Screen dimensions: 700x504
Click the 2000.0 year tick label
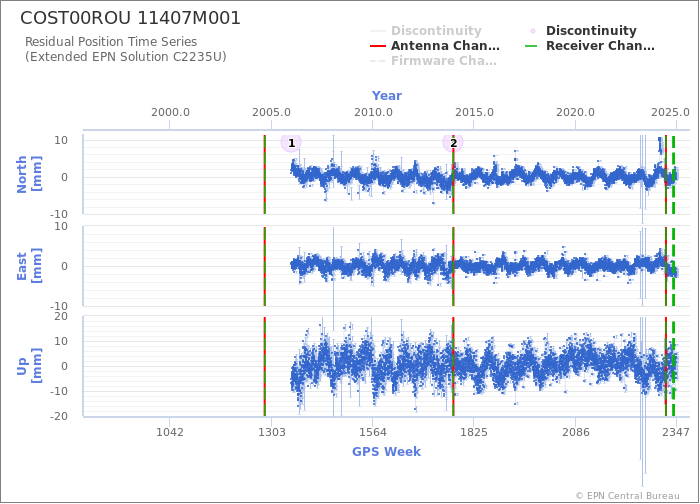pyautogui.click(x=170, y=112)
